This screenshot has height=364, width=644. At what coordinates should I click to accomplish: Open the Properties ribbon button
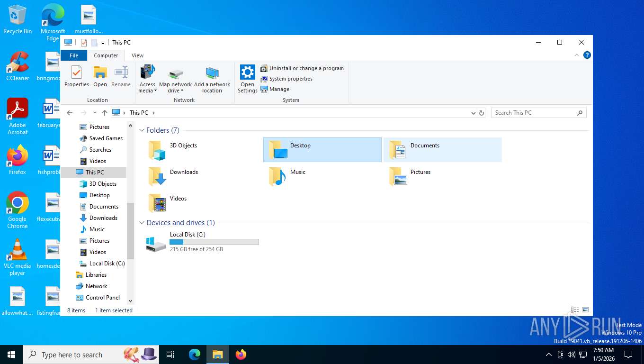[77, 77]
